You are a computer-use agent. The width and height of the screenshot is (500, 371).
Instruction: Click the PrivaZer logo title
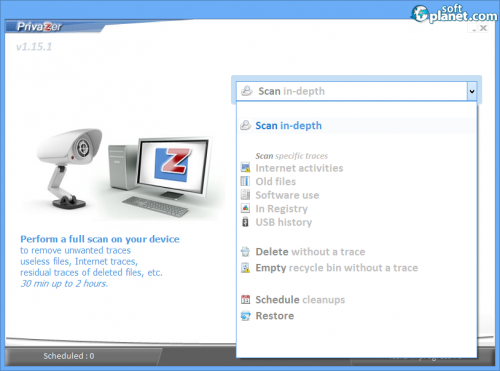pyautogui.click(x=39, y=27)
